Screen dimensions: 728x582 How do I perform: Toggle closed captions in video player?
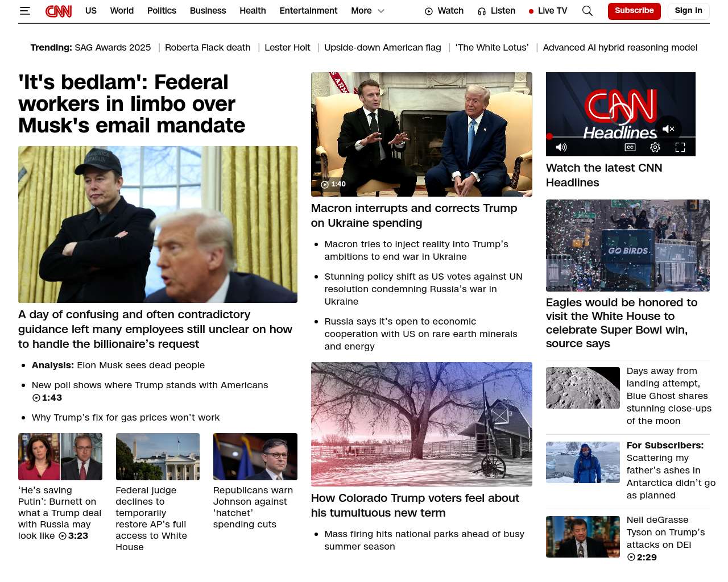[x=630, y=147]
